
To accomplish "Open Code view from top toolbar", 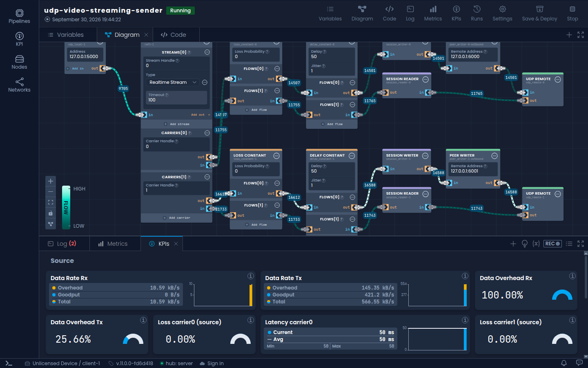I will click(x=389, y=13).
